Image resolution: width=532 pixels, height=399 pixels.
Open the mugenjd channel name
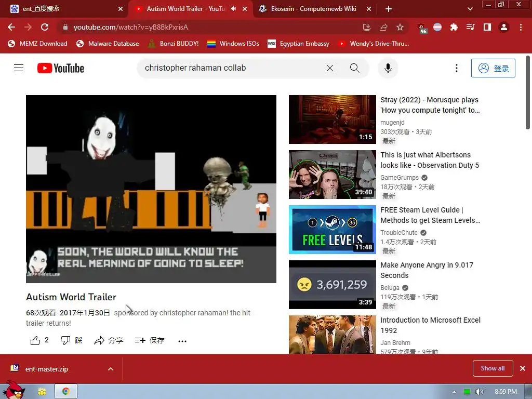(392, 123)
